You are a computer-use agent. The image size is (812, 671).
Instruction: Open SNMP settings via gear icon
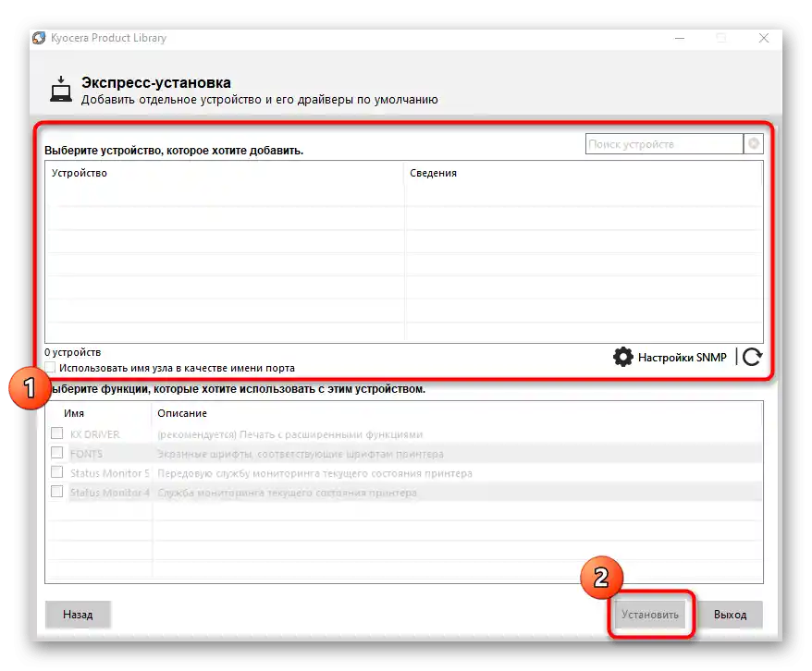point(623,357)
